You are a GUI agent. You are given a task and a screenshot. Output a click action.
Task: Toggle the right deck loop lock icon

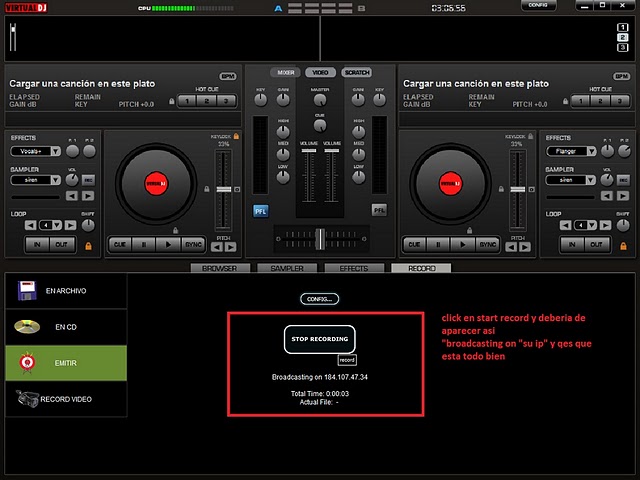pyautogui.click(x=623, y=246)
